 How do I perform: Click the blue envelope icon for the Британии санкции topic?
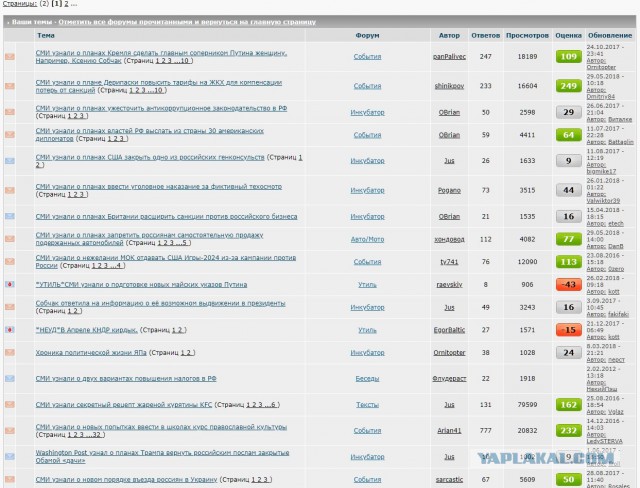point(10,216)
